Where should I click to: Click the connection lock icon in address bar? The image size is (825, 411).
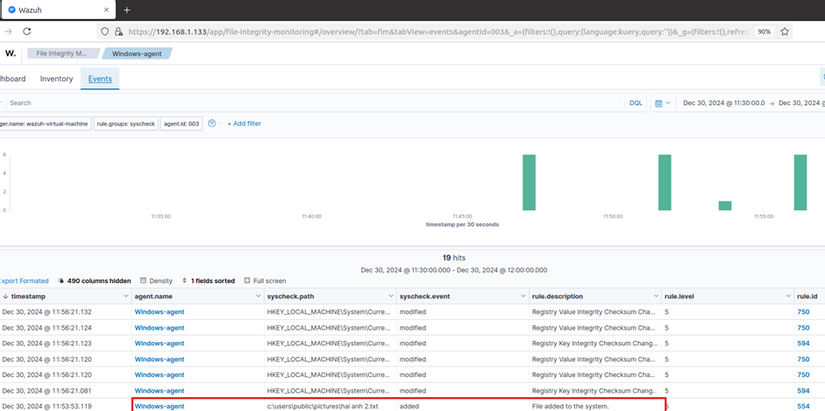[x=118, y=32]
